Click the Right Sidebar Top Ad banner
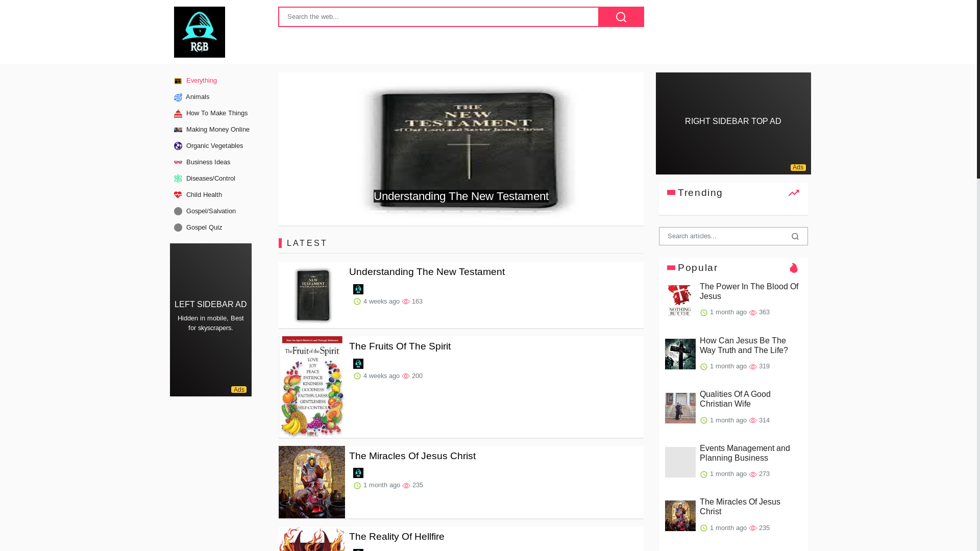The height and width of the screenshot is (551, 980). click(x=733, y=123)
